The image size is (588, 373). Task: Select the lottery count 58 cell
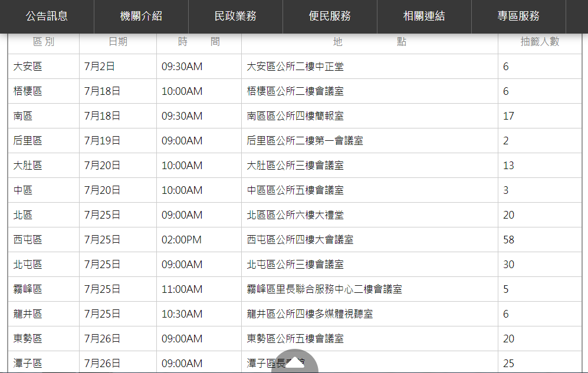(540, 239)
